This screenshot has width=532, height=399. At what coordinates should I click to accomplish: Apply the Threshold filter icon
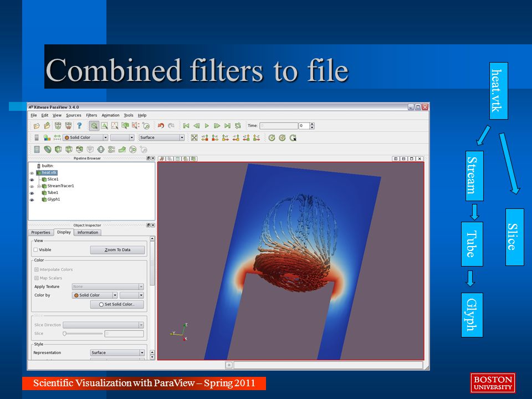point(79,150)
